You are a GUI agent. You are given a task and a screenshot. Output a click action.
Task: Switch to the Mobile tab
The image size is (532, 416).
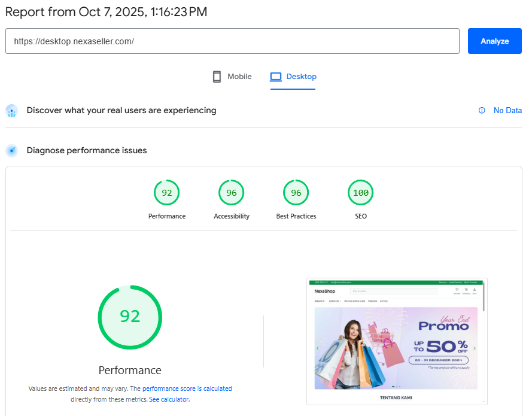[x=232, y=76]
